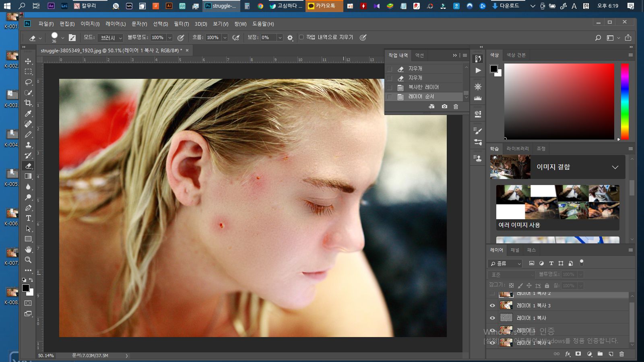Pick a color in the red color field
This screenshot has height=362, width=644.
[x=559, y=101]
